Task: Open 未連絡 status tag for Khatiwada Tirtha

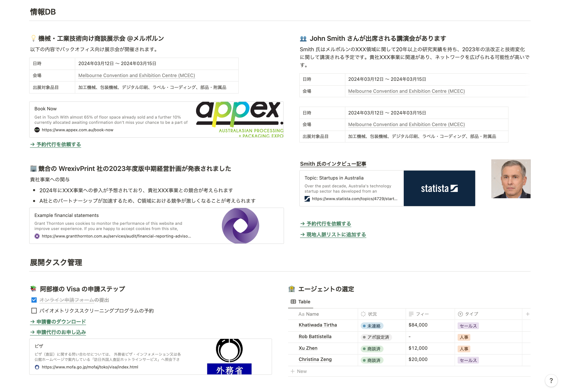Action: (x=372, y=326)
